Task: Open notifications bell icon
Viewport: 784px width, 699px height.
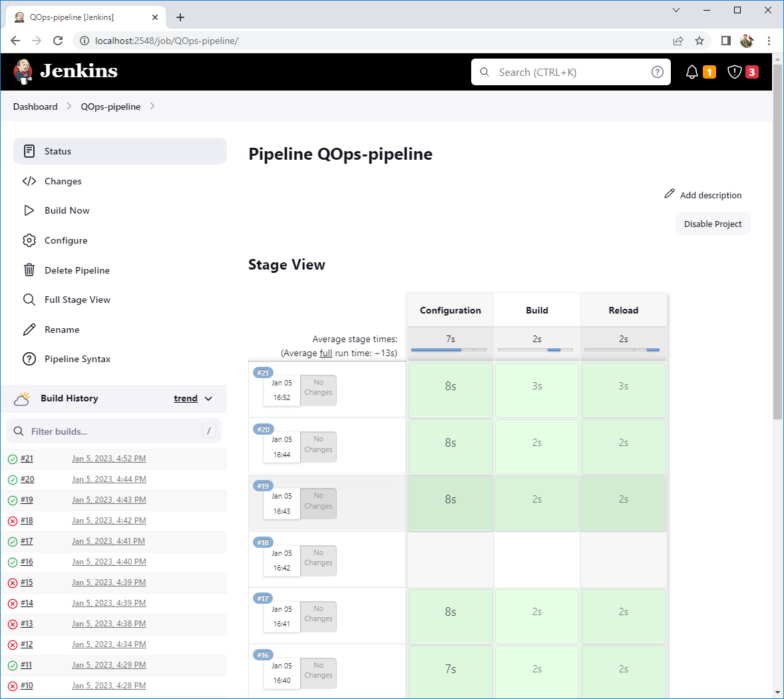Action: click(692, 72)
